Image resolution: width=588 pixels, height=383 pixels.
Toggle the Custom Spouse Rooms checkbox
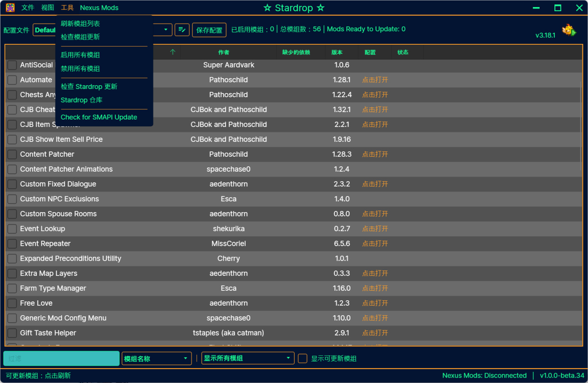pyautogui.click(x=12, y=214)
